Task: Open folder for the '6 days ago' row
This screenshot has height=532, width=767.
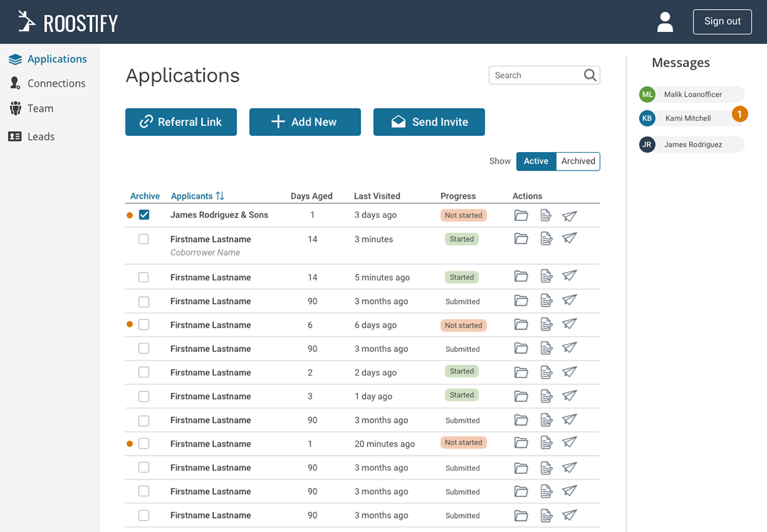Action: [x=522, y=324]
